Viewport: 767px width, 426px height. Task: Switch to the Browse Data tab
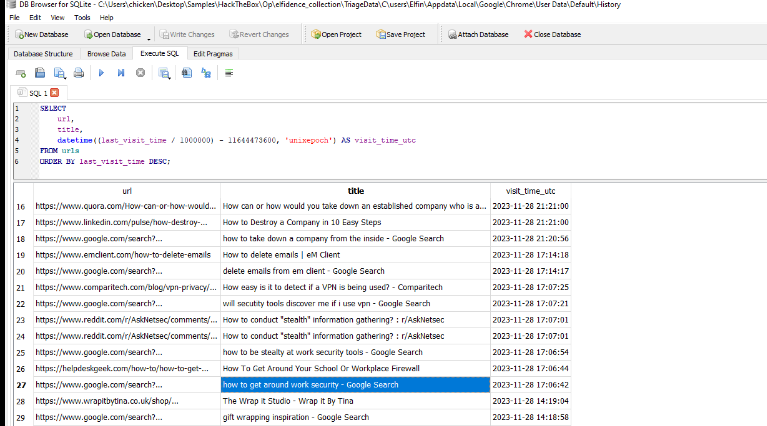point(106,53)
